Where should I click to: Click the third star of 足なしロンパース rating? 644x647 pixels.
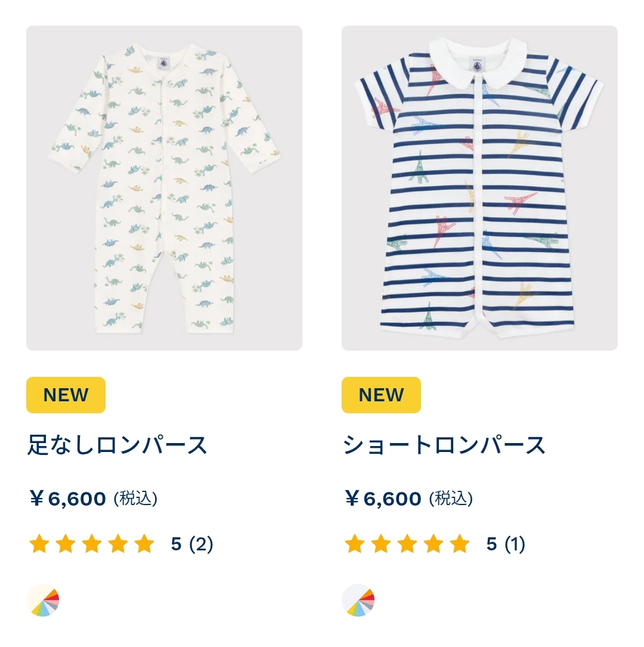92,543
